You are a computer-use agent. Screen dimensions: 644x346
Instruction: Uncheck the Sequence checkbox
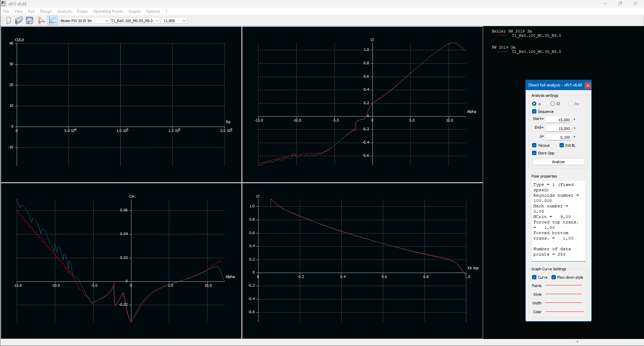[x=534, y=112]
